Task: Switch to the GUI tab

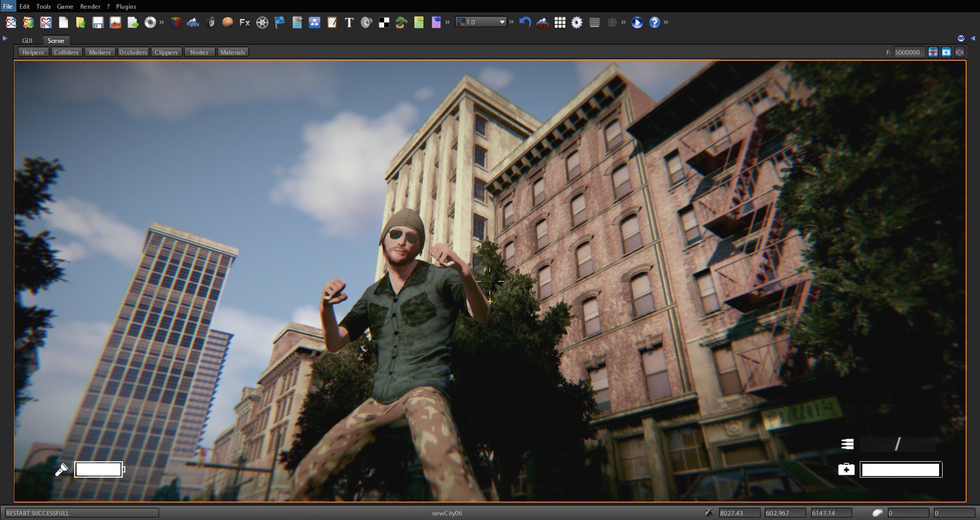Action: click(27, 40)
